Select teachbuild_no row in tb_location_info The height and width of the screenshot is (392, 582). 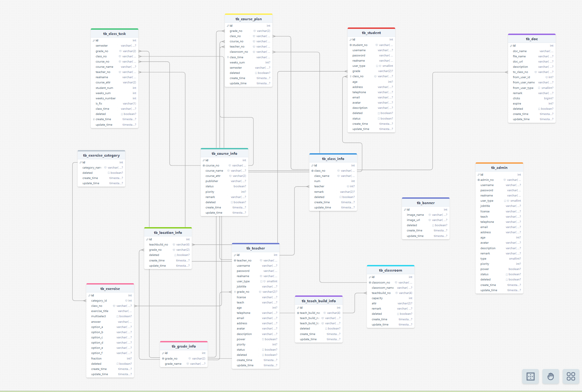(158, 245)
